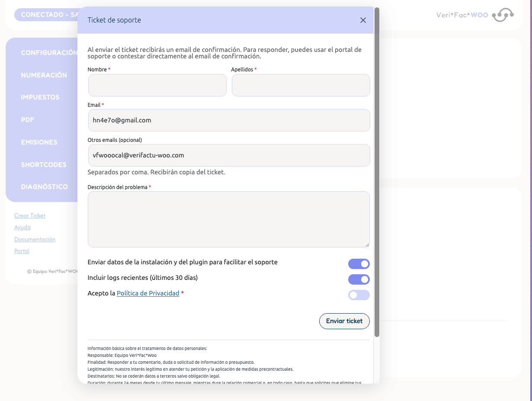Click the Descripción del problema textarea

coord(229,219)
